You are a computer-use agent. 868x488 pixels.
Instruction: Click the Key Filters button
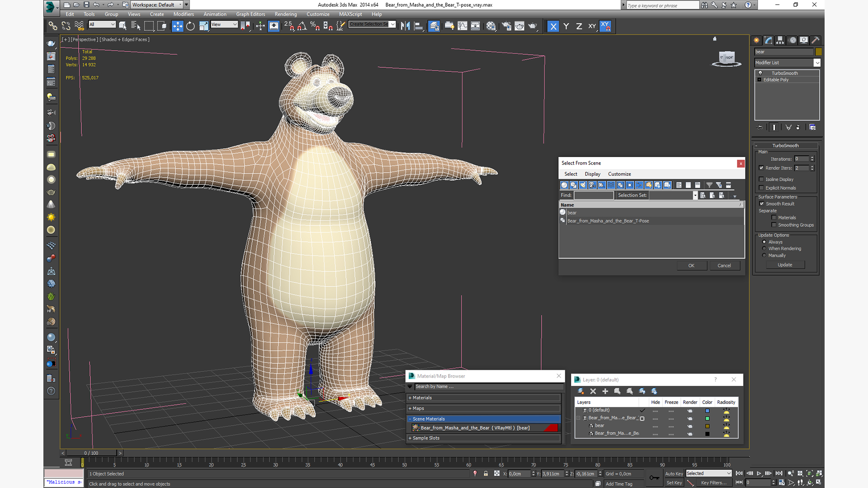[x=713, y=483]
